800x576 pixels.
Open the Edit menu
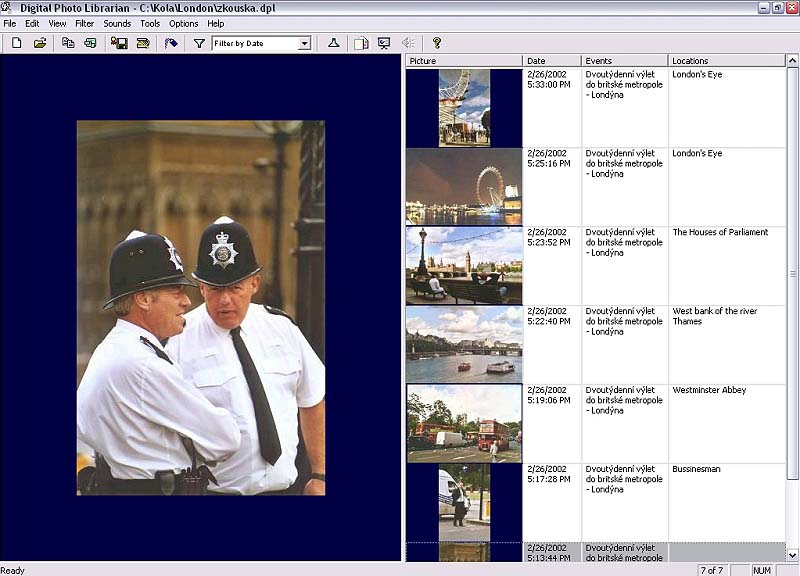[32, 23]
